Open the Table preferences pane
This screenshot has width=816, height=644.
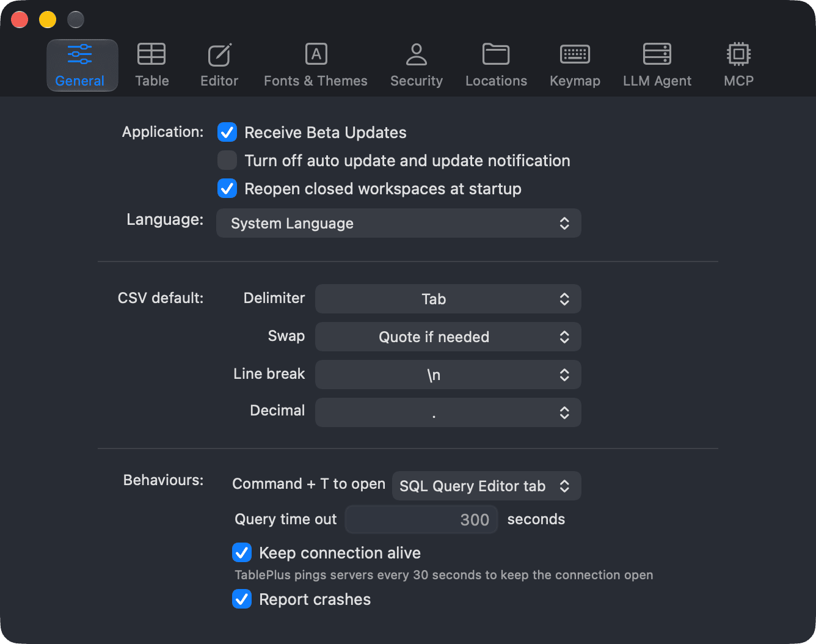click(151, 65)
